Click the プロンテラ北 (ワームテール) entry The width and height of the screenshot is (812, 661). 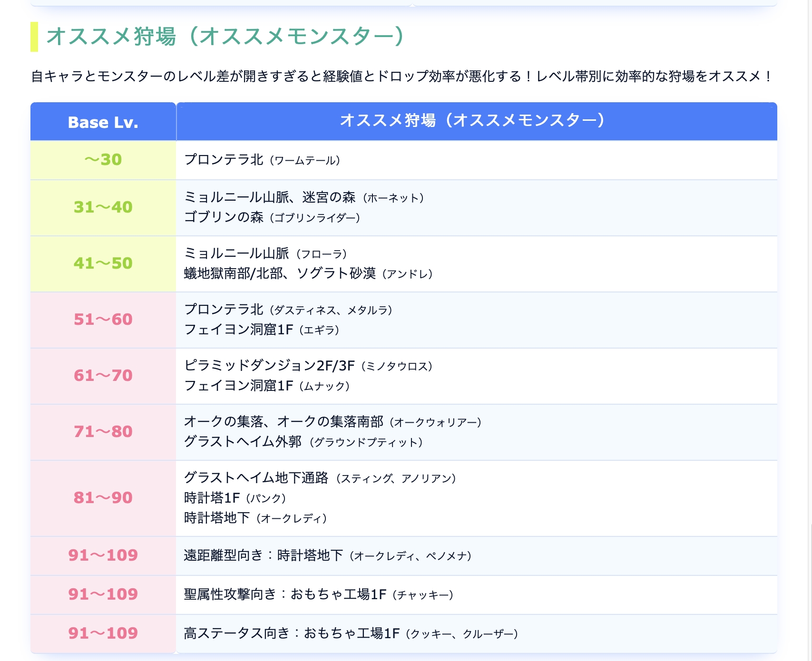pos(262,160)
